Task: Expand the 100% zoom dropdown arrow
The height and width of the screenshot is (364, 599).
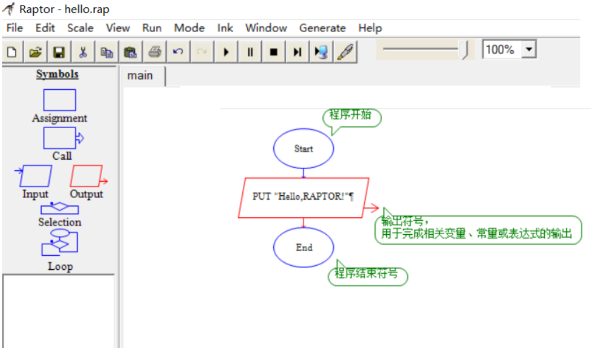Action: [x=529, y=49]
